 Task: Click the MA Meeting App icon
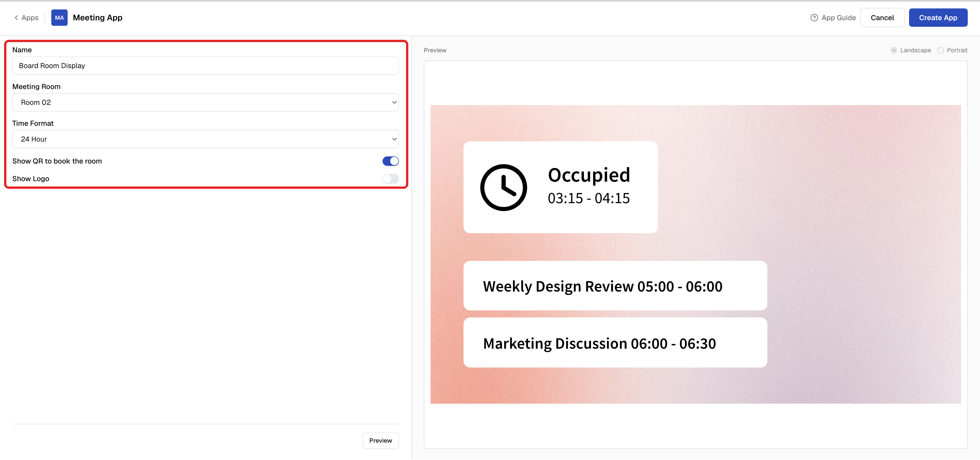click(x=59, y=18)
